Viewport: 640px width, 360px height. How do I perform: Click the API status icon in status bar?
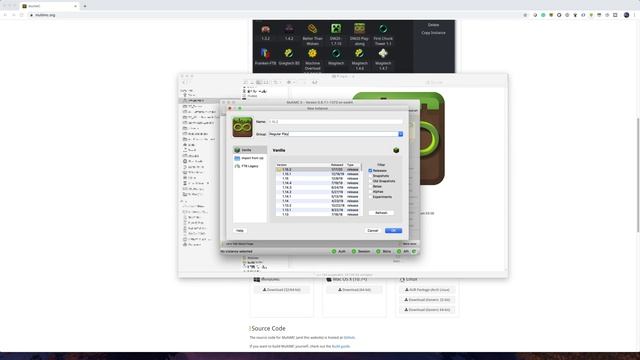(x=399, y=251)
